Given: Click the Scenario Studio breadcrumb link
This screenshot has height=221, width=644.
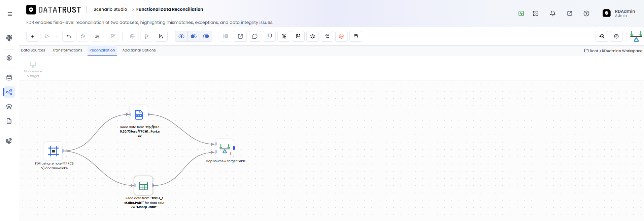Looking at the screenshot, I should pyautogui.click(x=110, y=9).
